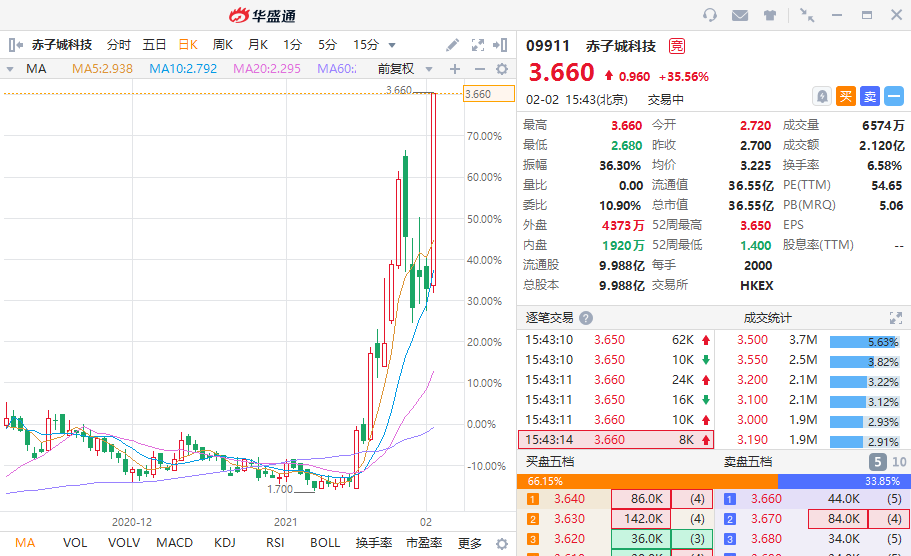Click the 5.63% volume distribution bar

pyautogui.click(x=864, y=342)
